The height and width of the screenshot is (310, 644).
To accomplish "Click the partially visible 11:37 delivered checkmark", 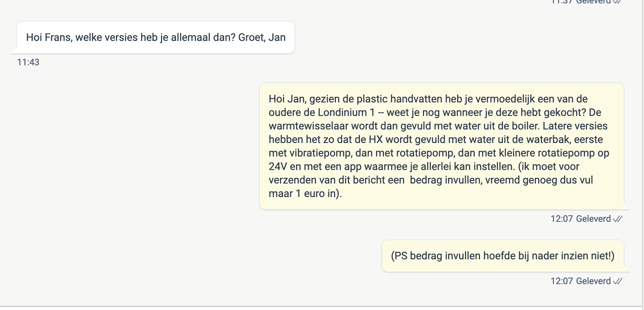I will click(x=618, y=2).
